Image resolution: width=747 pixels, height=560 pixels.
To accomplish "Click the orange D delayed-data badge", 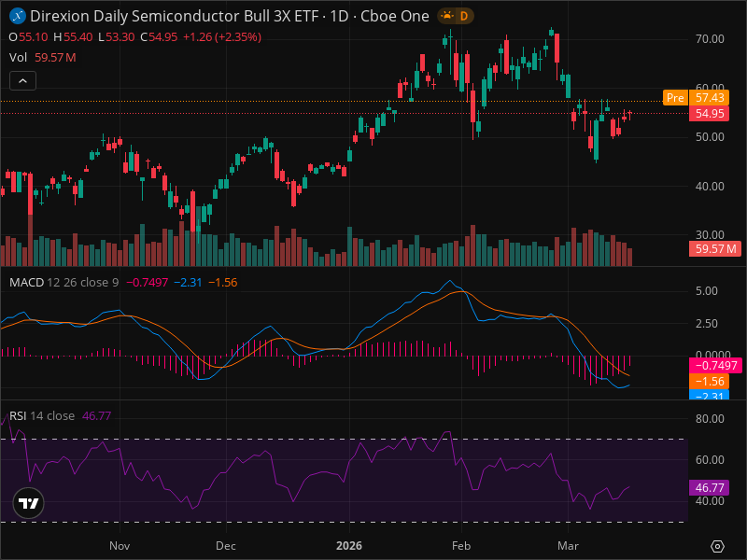I will [464, 16].
